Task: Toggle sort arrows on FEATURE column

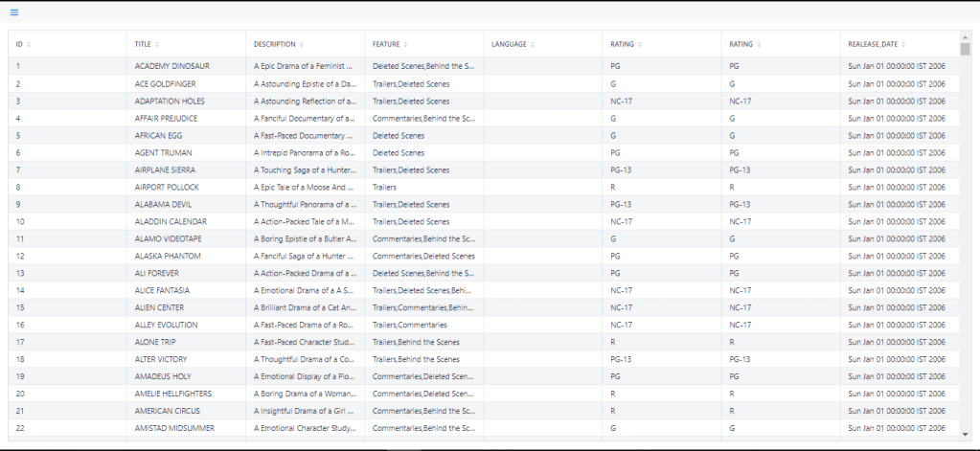Action: pyautogui.click(x=405, y=45)
